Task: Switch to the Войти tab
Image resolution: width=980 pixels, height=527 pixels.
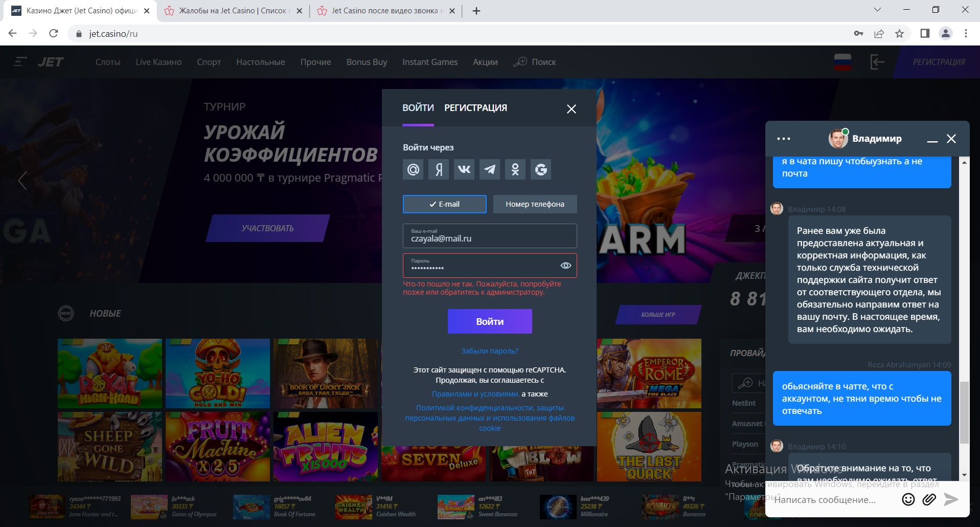Action: (x=418, y=108)
